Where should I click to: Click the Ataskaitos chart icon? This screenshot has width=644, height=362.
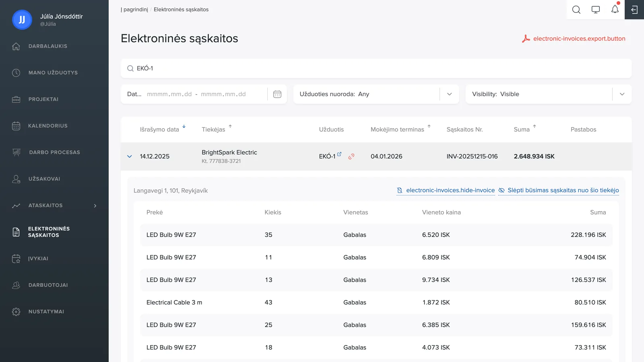tap(16, 206)
